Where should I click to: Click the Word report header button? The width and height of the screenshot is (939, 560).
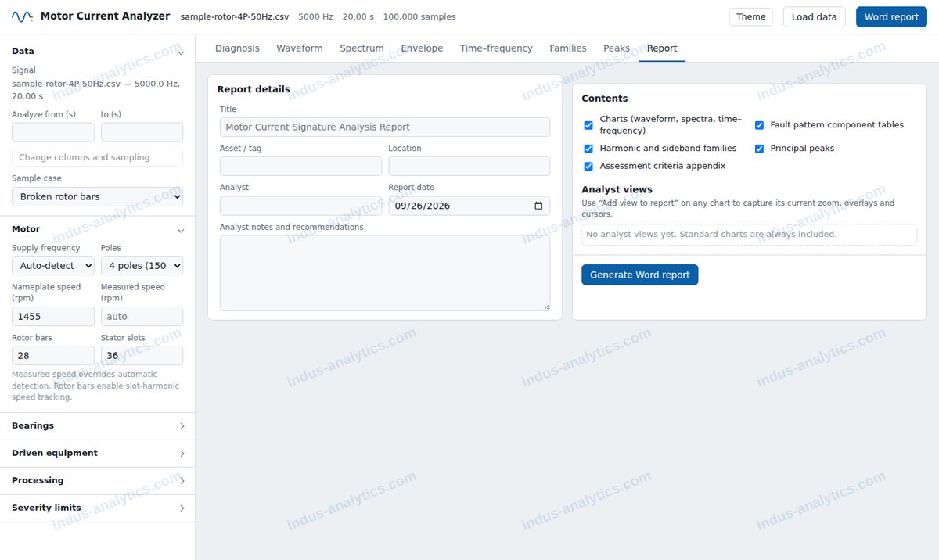[x=891, y=17]
